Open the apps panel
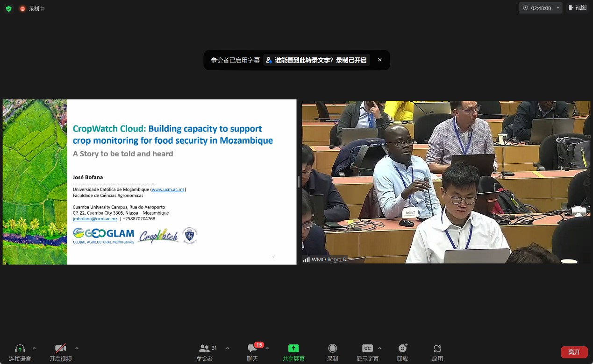This screenshot has height=364, width=593. [x=437, y=352]
